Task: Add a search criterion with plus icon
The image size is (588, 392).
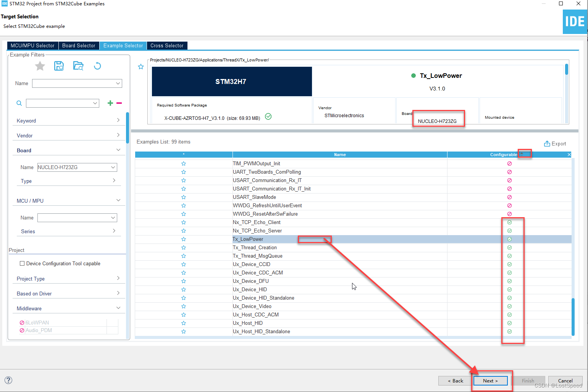Action: click(110, 103)
